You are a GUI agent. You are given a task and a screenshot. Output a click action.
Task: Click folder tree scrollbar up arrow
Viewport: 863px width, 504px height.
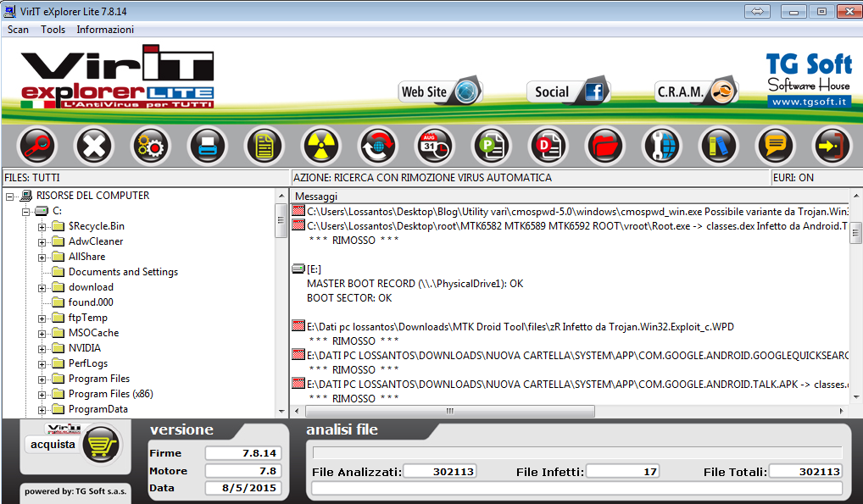coord(281,196)
